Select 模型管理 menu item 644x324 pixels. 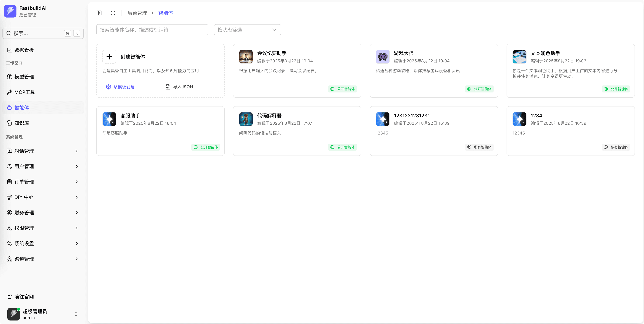click(24, 77)
